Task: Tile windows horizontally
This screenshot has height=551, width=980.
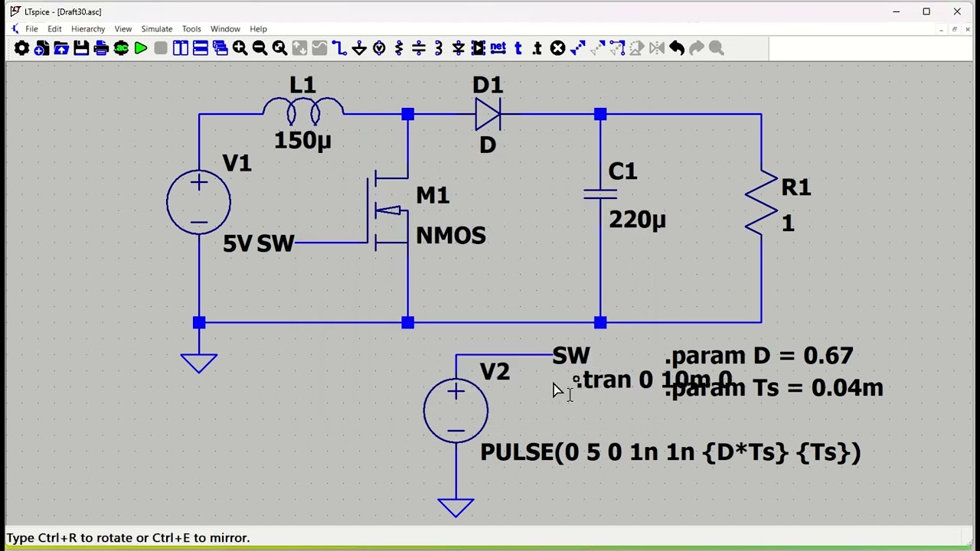Action: click(201, 48)
